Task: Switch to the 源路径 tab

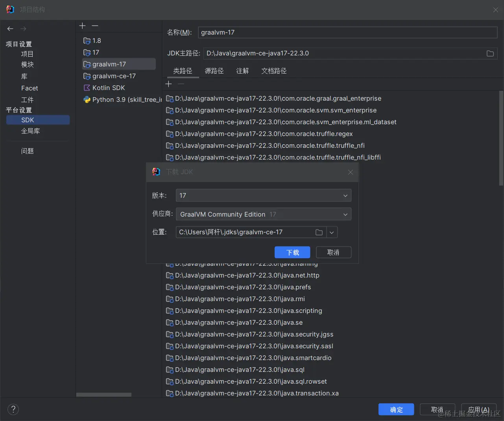Action: tap(214, 71)
